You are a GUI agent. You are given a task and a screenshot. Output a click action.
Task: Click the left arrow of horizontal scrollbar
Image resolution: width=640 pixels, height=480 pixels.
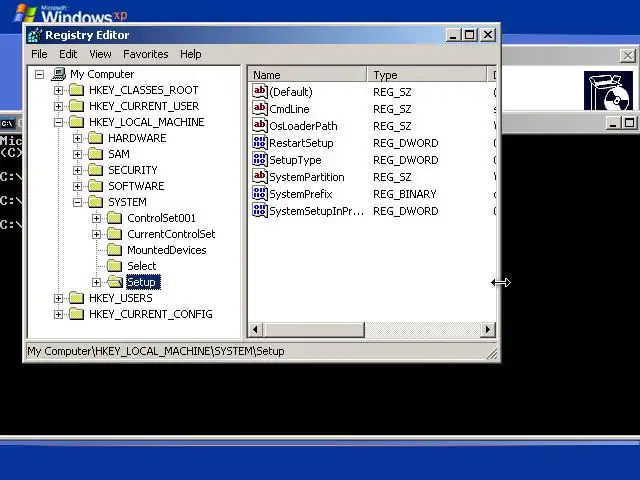click(x=256, y=329)
